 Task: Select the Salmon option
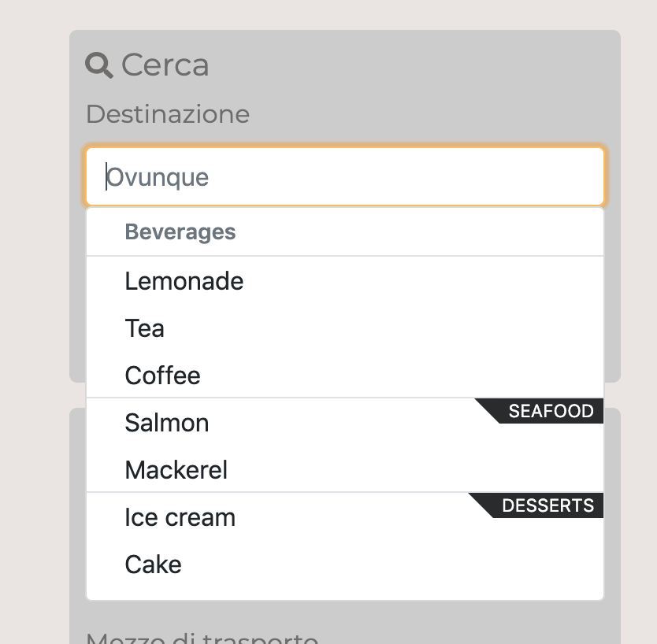(x=167, y=423)
